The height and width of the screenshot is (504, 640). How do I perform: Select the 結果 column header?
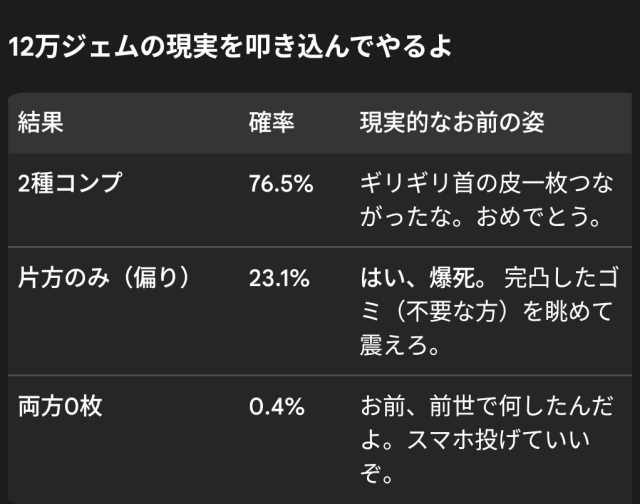click(x=40, y=123)
